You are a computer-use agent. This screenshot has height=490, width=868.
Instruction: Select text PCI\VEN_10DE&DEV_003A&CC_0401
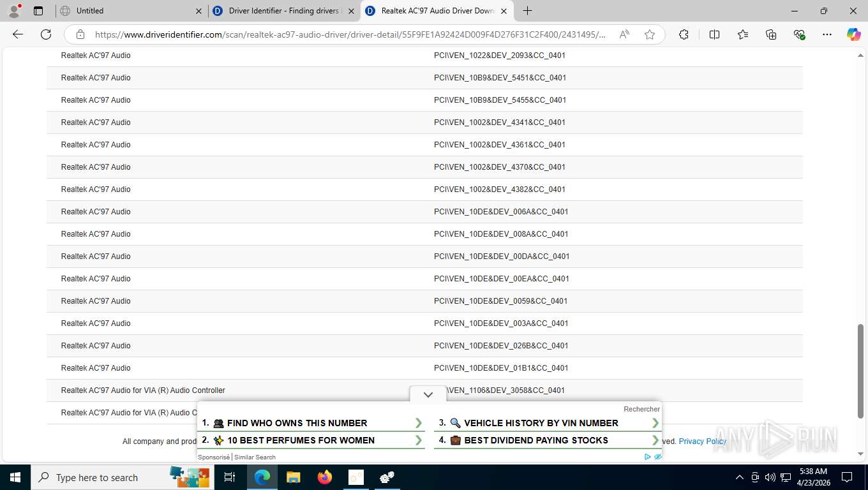click(501, 323)
